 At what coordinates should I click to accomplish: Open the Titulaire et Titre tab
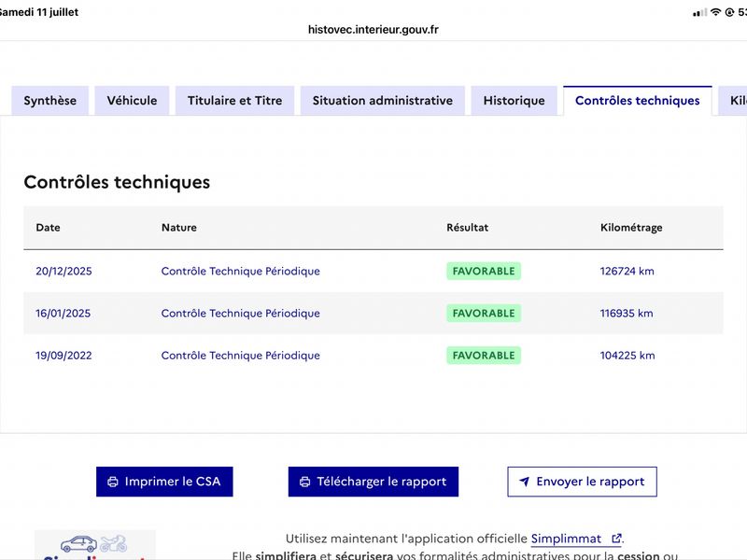point(235,101)
